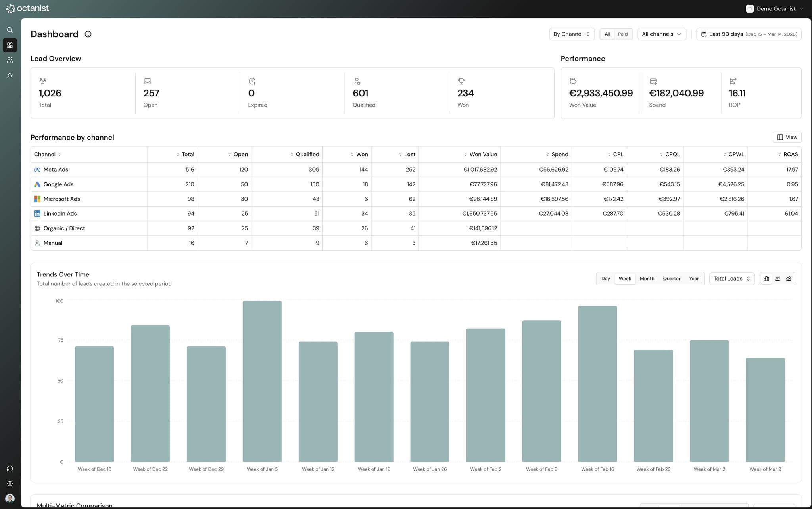Screen dimensions: 812x509
Task: Select the Day tab in trends
Action: [605, 279]
